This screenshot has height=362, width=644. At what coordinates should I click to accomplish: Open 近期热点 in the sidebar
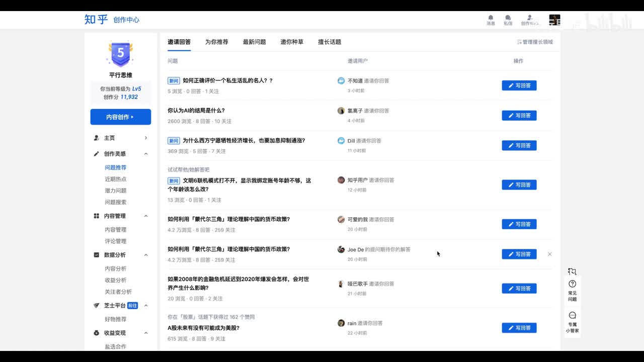tap(115, 179)
